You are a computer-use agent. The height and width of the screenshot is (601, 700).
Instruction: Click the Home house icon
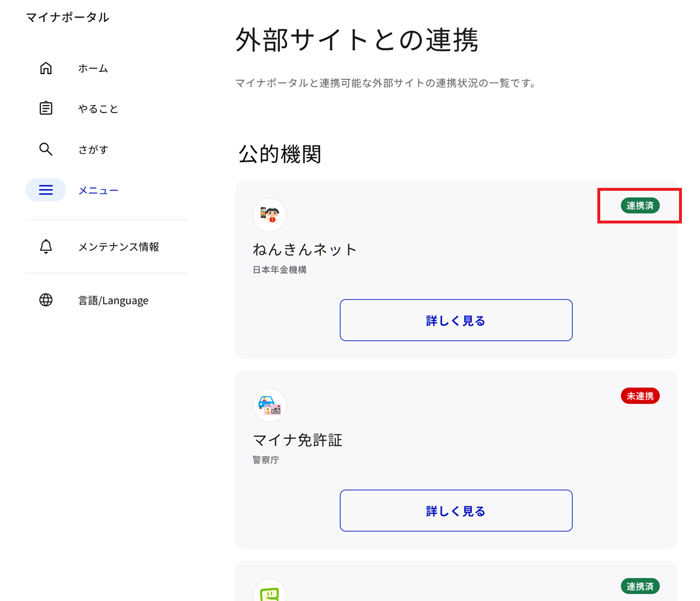(x=46, y=68)
